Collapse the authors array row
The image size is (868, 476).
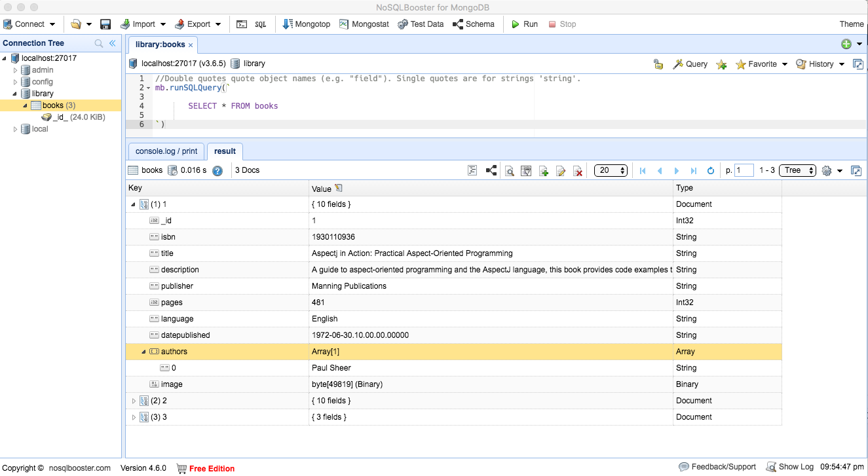tap(143, 352)
